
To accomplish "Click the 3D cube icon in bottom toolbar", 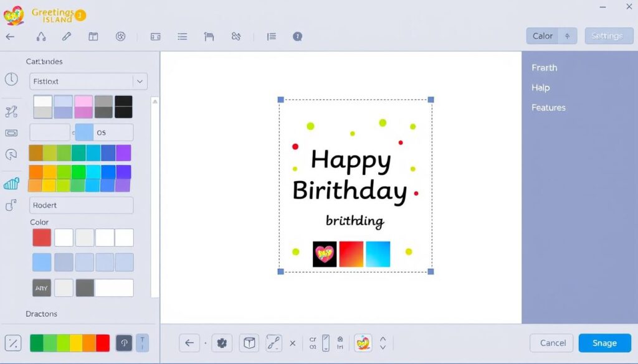I will [x=249, y=343].
